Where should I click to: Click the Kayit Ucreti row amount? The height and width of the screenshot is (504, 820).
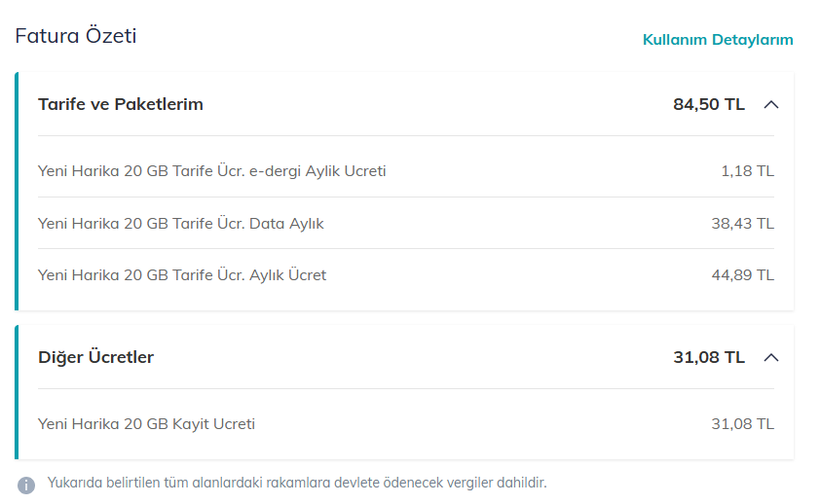tap(742, 423)
